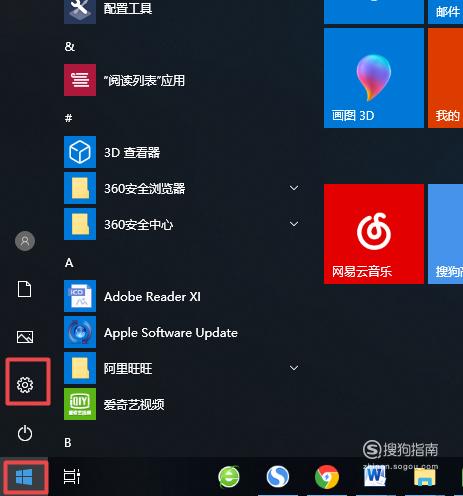Open the 网易云音乐 tile

click(x=374, y=234)
